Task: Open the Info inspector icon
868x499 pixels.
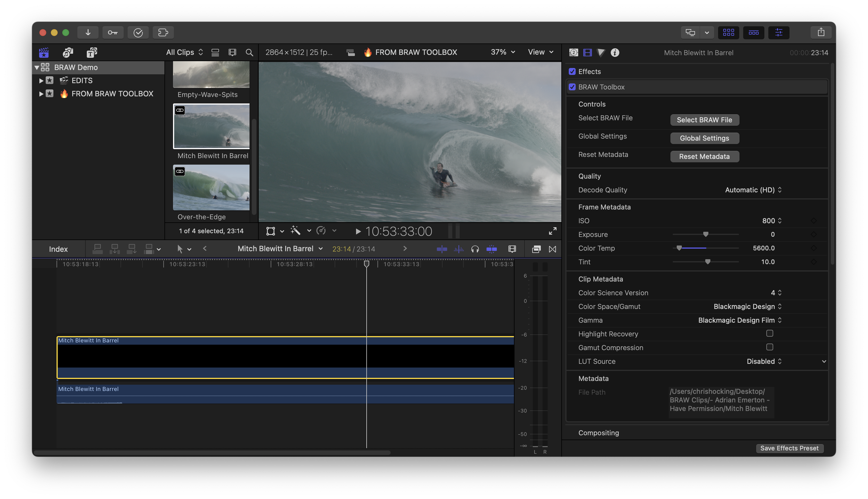Action: point(615,52)
